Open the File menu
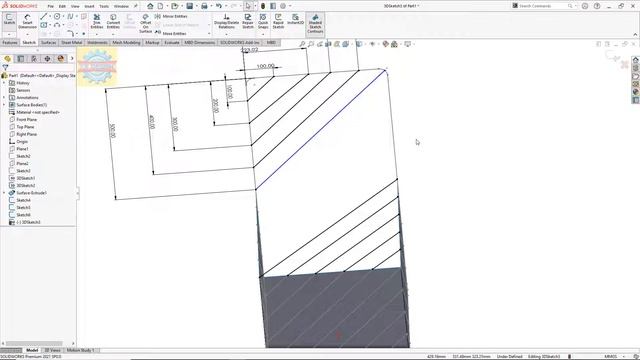The height and width of the screenshot is (360, 640). tap(51, 7)
